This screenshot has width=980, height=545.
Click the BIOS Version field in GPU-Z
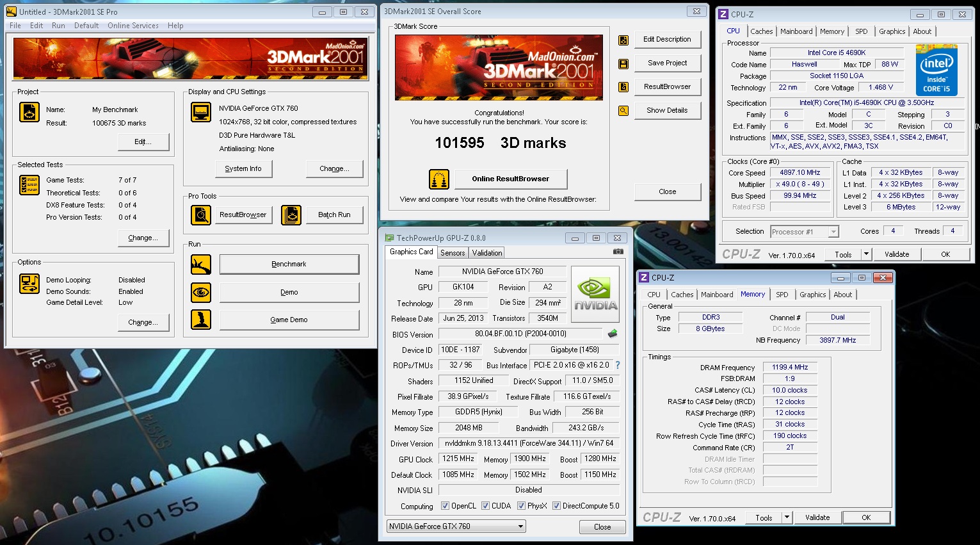(x=520, y=334)
